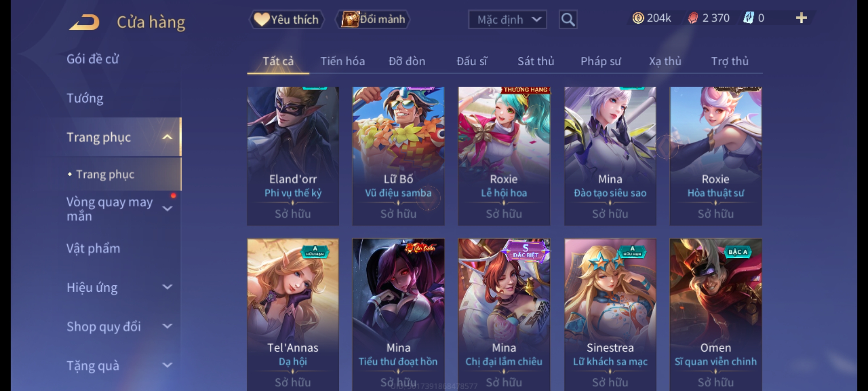Select the Sát thủ tab
The width and height of the screenshot is (868, 391).
(x=536, y=61)
